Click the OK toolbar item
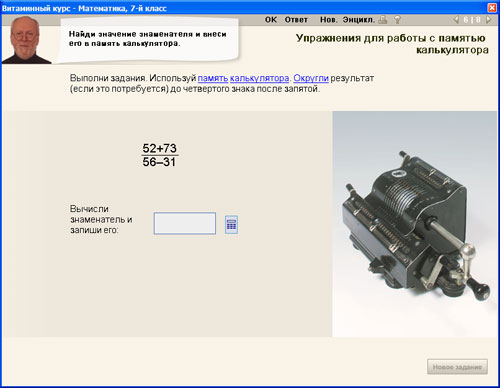Viewport: 500px width, 388px height. pyautogui.click(x=271, y=20)
